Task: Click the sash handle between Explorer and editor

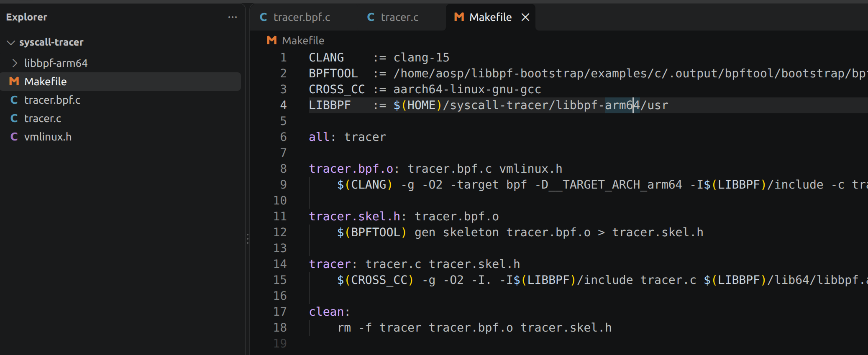Action: [248, 239]
